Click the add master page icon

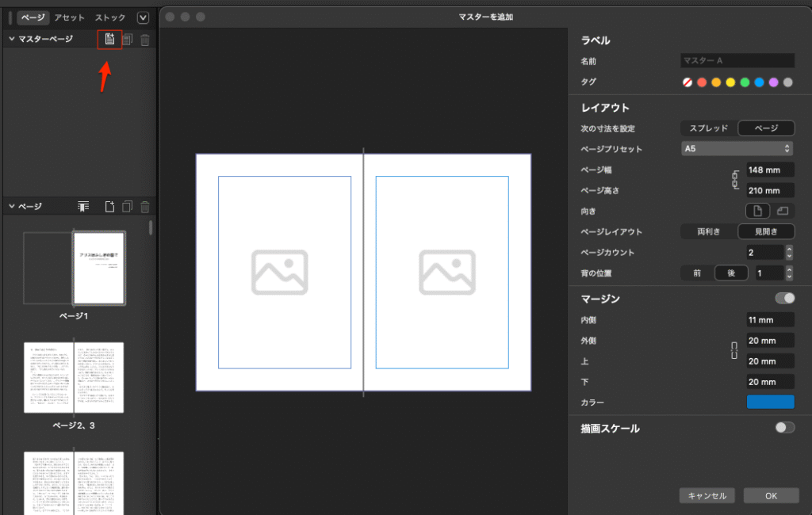click(110, 39)
